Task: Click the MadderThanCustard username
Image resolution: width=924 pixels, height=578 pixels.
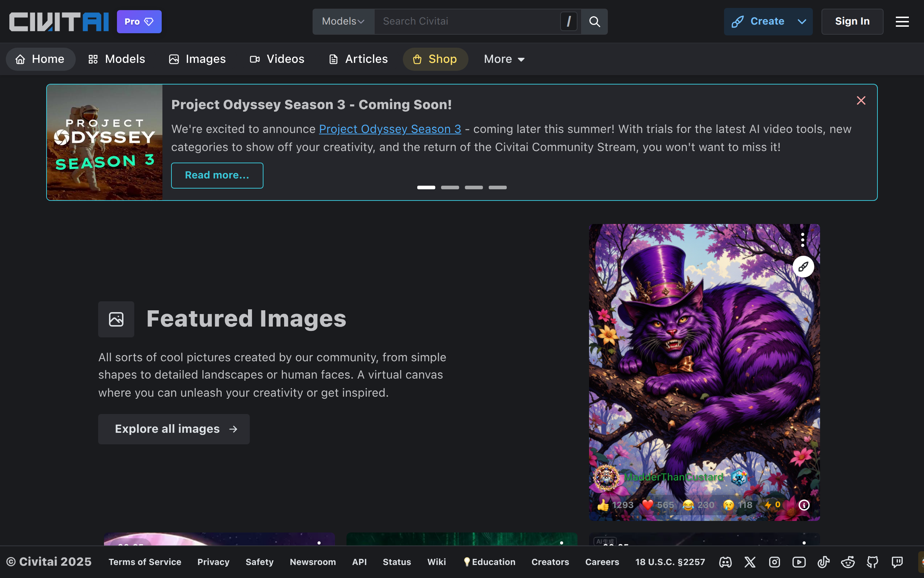Action: [x=674, y=477]
